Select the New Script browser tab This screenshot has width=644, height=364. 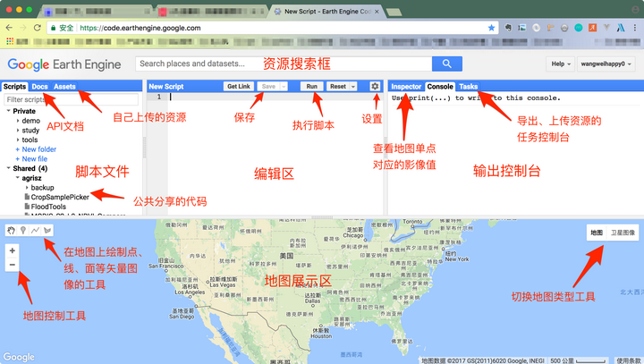(x=326, y=12)
